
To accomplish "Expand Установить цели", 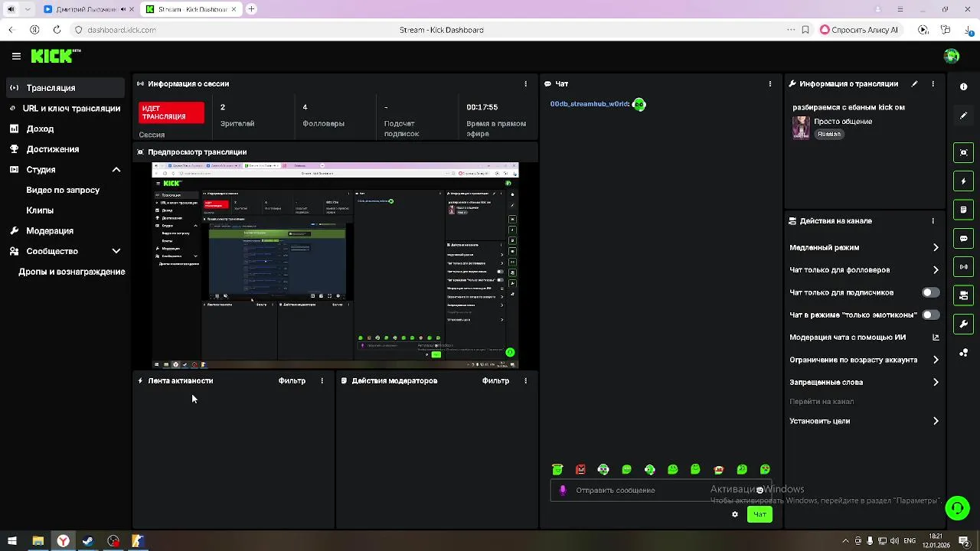I will [x=864, y=421].
